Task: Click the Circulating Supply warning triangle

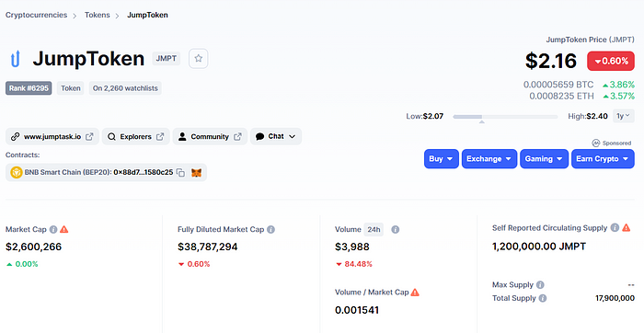Action: (626, 227)
